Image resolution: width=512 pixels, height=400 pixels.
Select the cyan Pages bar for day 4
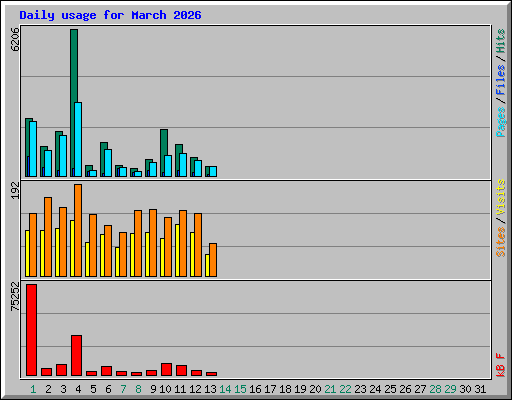[x=78, y=139]
